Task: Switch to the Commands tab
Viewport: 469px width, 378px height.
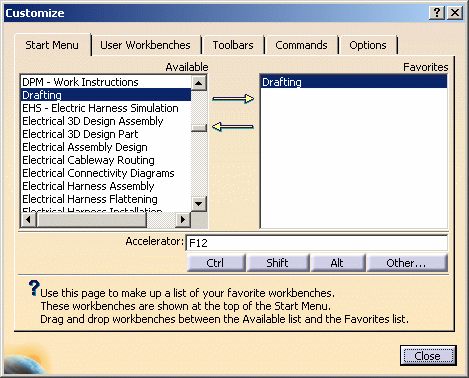Action: tap(301, 45)
